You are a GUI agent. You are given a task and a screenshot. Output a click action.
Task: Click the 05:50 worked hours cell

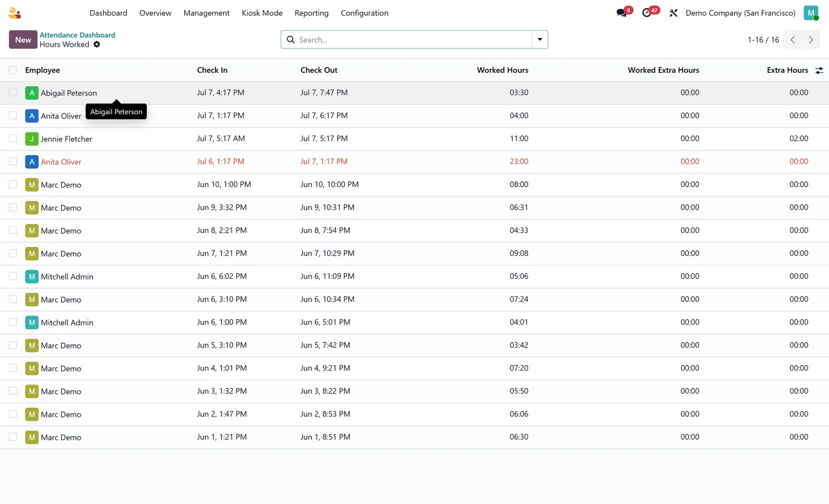(519, 391)
